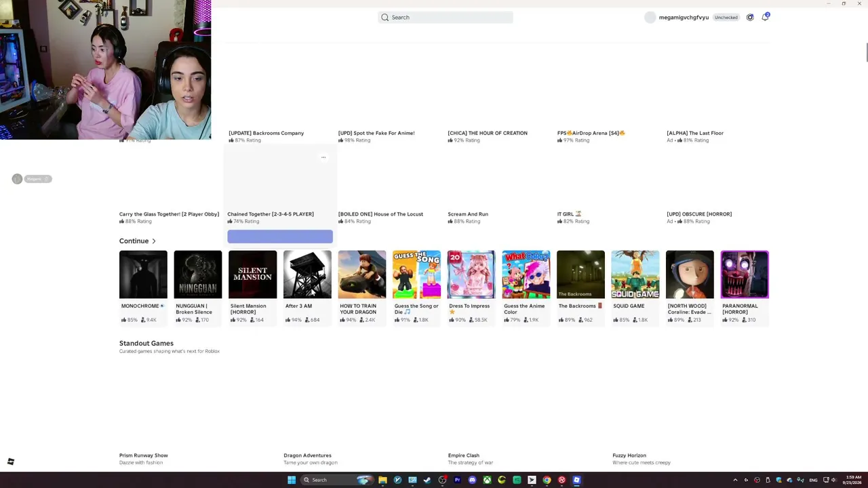Screen dimensions: 868x488
Task: Open Fuzzy Horizon standout game
Action: [629, 455]
